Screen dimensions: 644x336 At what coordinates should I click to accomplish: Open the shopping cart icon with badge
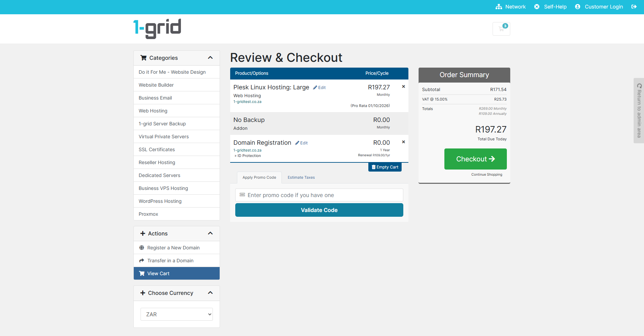[501, 29]
